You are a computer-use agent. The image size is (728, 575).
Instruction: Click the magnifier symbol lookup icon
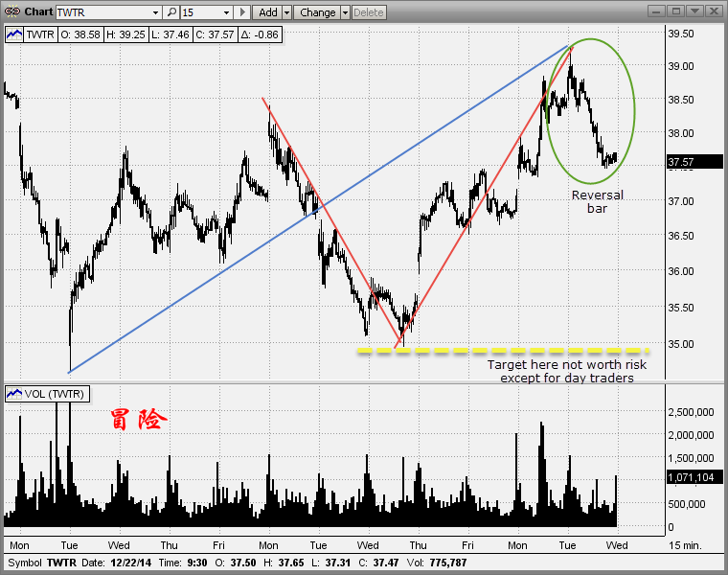(171, 12)
